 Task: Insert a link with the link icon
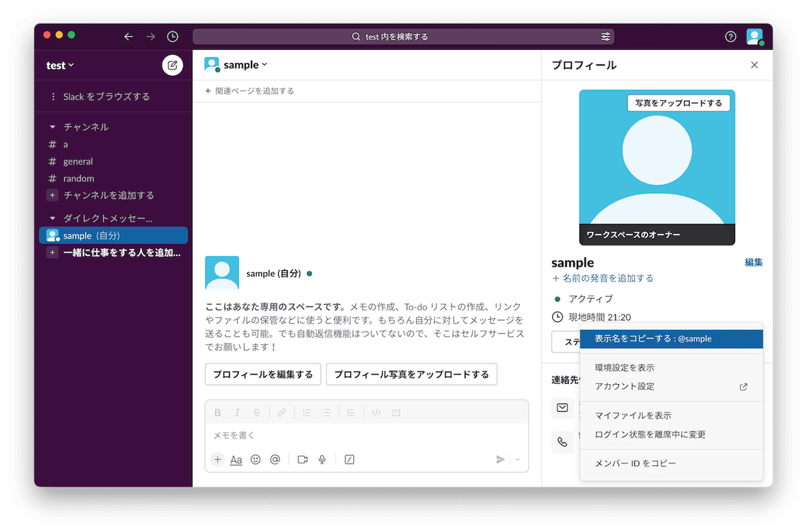point(282,413)
